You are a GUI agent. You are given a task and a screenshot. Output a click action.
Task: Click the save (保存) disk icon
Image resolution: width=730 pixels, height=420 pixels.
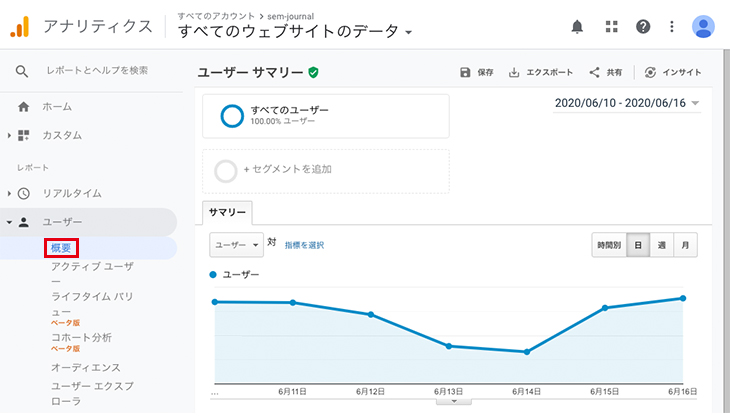[465, 72]
